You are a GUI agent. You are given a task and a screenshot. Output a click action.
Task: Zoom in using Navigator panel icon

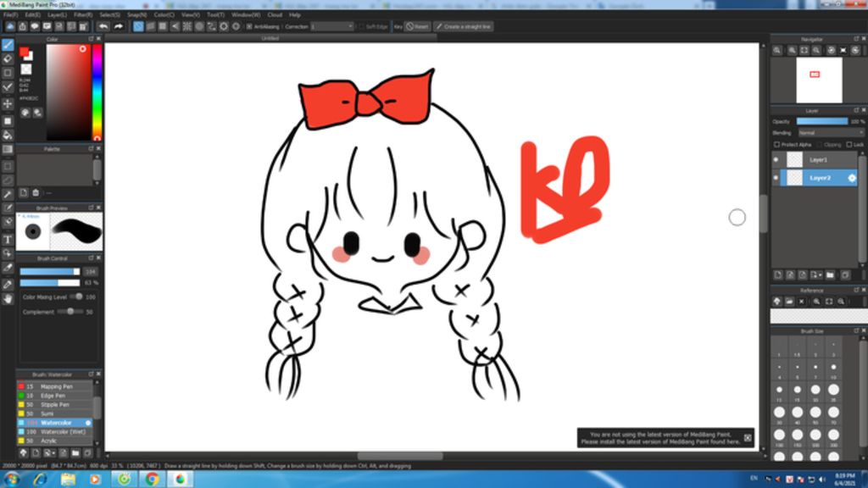click(793, 50)
